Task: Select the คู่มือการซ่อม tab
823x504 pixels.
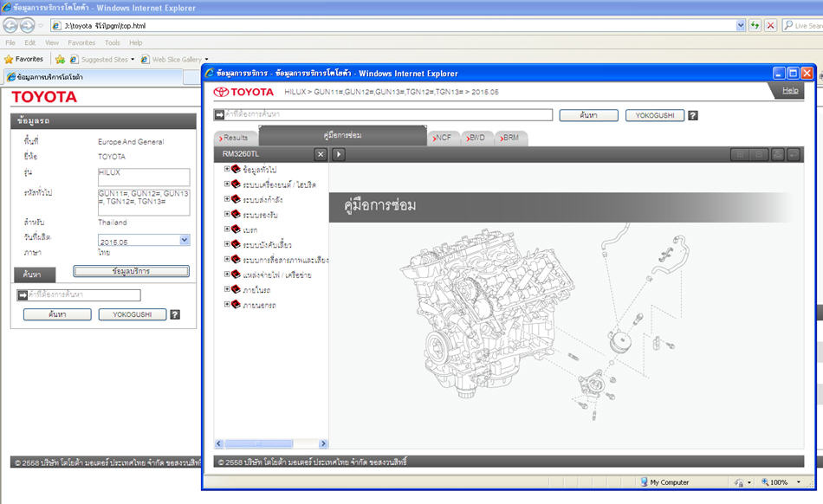Action: (x=342, y=135)
